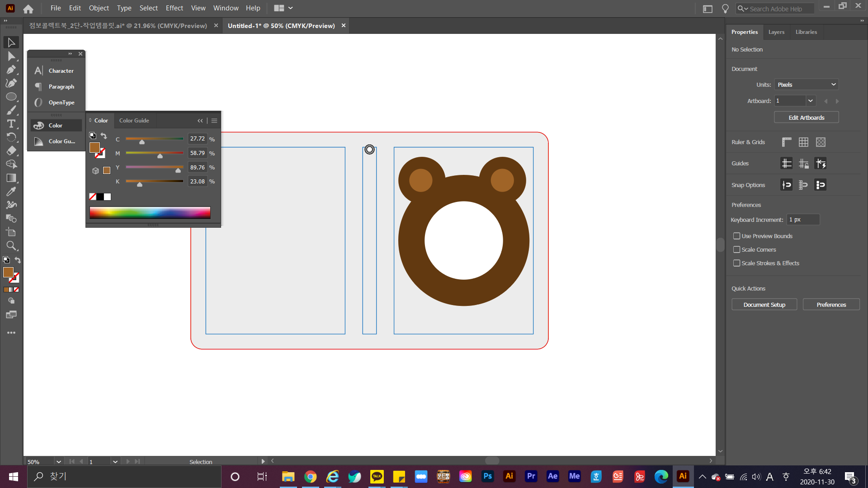Screen dimensions: 868x488
Task: Click the Edit Artboards button
Action: click(806, 117)
